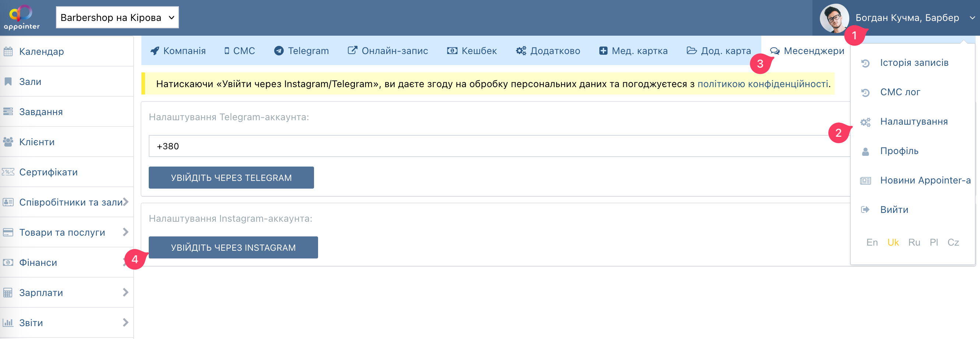Click the Історія записів history icon
980x339 pixels.
tap(866, 63)
